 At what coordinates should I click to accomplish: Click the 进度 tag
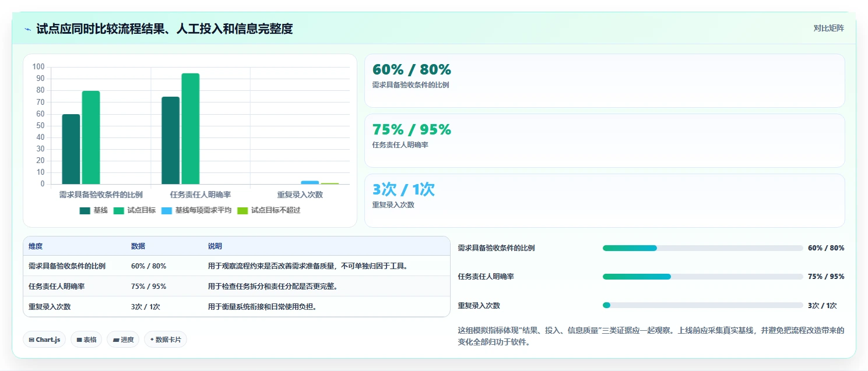pos(123,340)
